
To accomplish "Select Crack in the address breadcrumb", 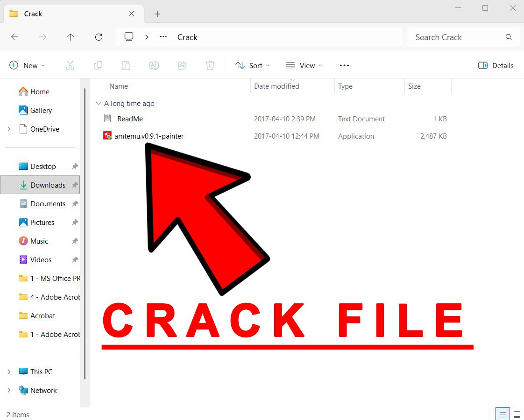I will 187,37.
